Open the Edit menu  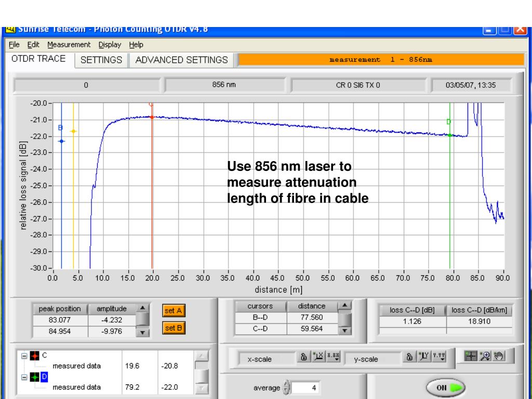[x=33, y=45]
